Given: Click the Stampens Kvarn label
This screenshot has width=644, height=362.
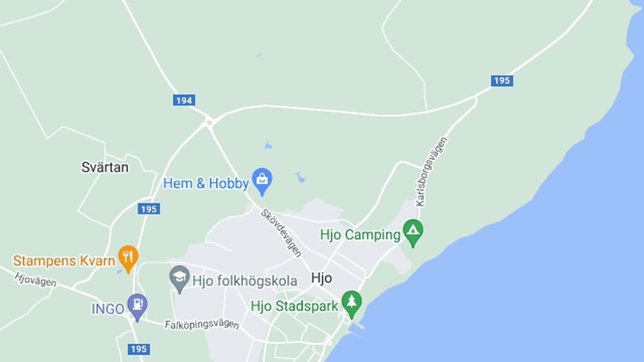Looking at the screenshot, I should pos(64,261).
